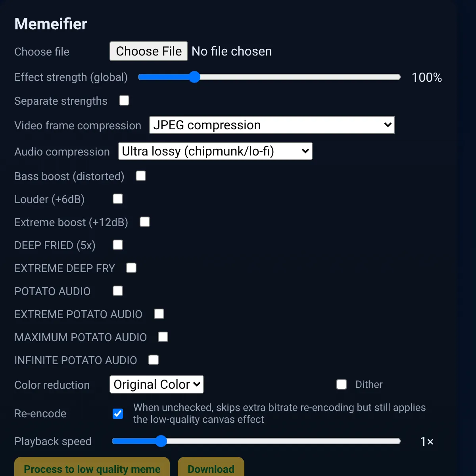Click the Playback speed slider handle

point(161,441)
